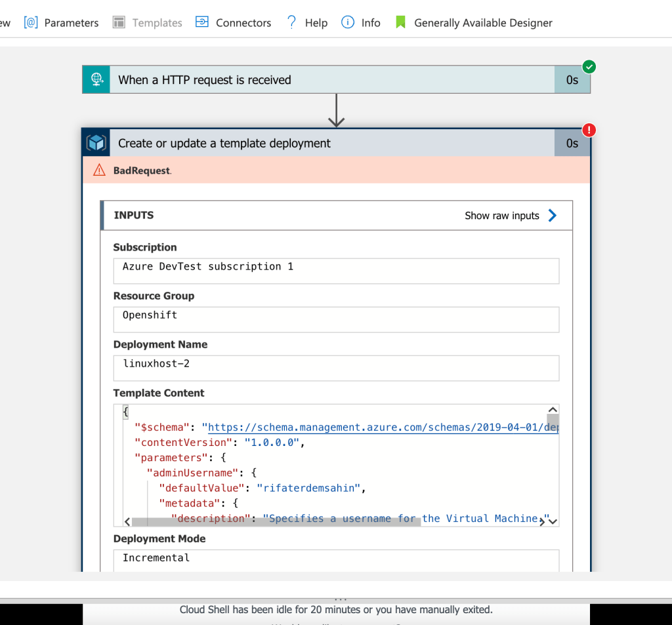
Task: Click the Help question mark icon
Action: [x=291, y=22]
